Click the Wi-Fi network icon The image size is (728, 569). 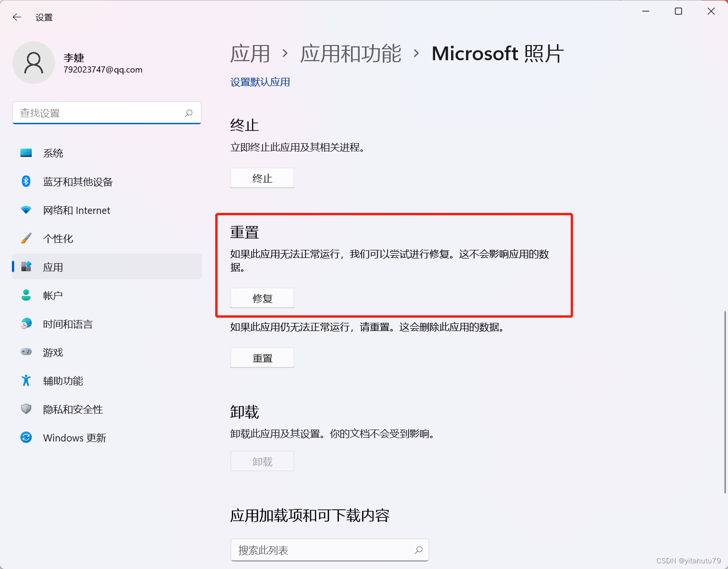pyautogui.click(x=26, y=210)
